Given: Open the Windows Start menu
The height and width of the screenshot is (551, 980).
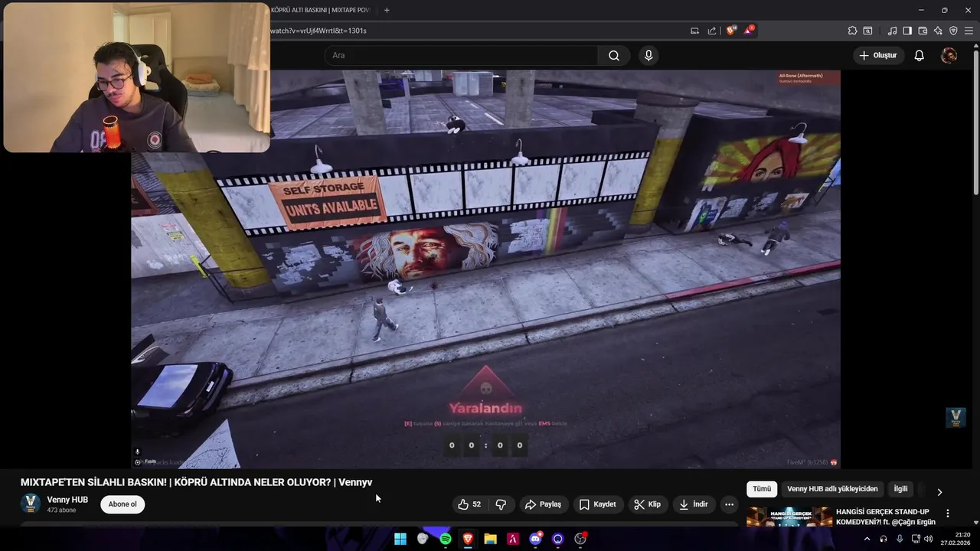Looking at the screenshot, I should tap(400, 539).
